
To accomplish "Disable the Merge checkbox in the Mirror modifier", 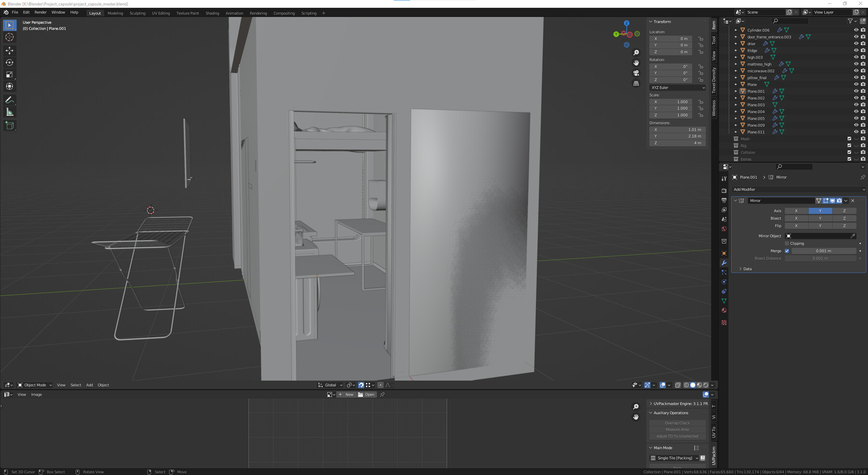I will (x=787, y=251).
